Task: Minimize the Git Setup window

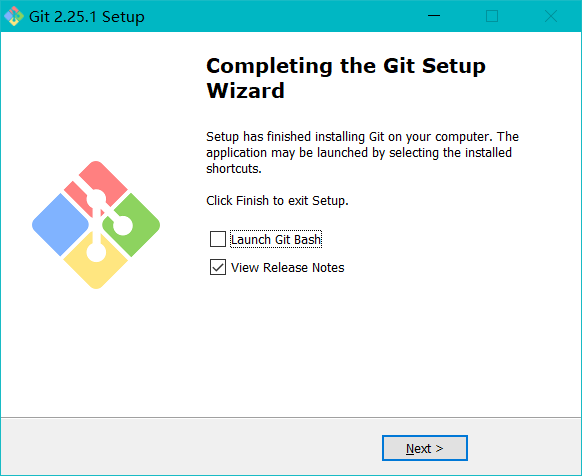Action: tap(434, 16)
